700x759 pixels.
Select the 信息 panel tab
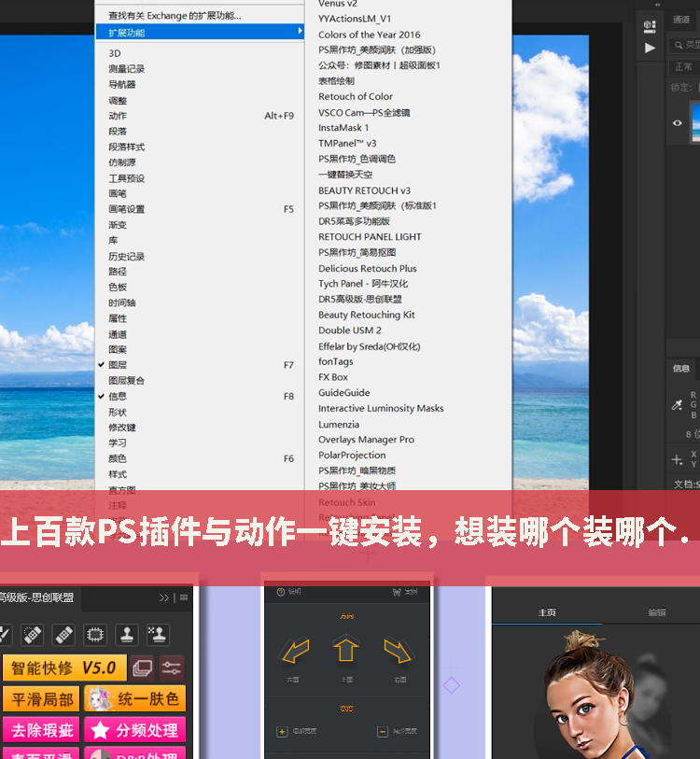click(x=681, y=369)
